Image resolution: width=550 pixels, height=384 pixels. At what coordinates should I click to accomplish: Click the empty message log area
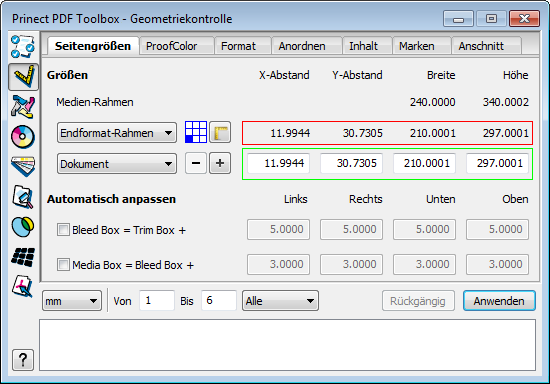coord(287,345)
